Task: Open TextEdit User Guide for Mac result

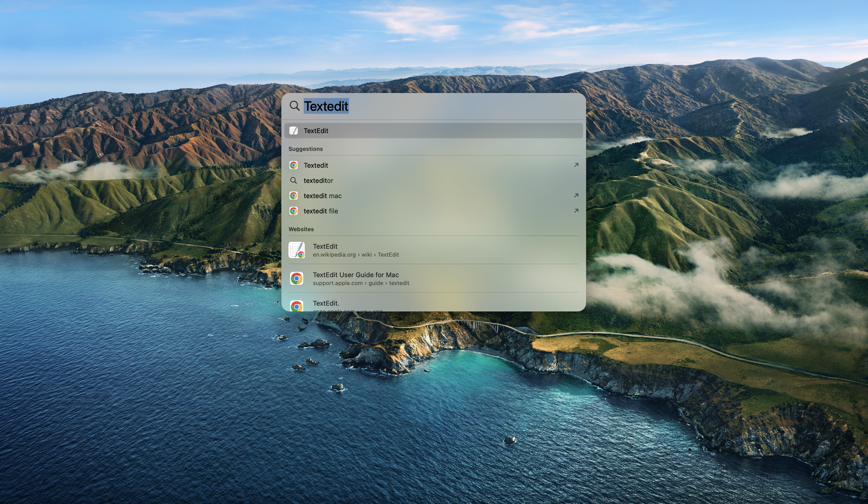Action: pos(434,278)
